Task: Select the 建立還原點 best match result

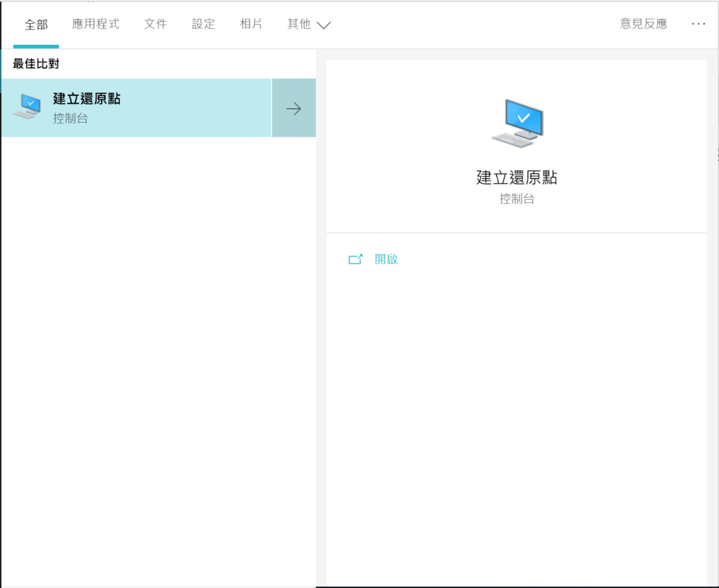Action: (136, 107)
